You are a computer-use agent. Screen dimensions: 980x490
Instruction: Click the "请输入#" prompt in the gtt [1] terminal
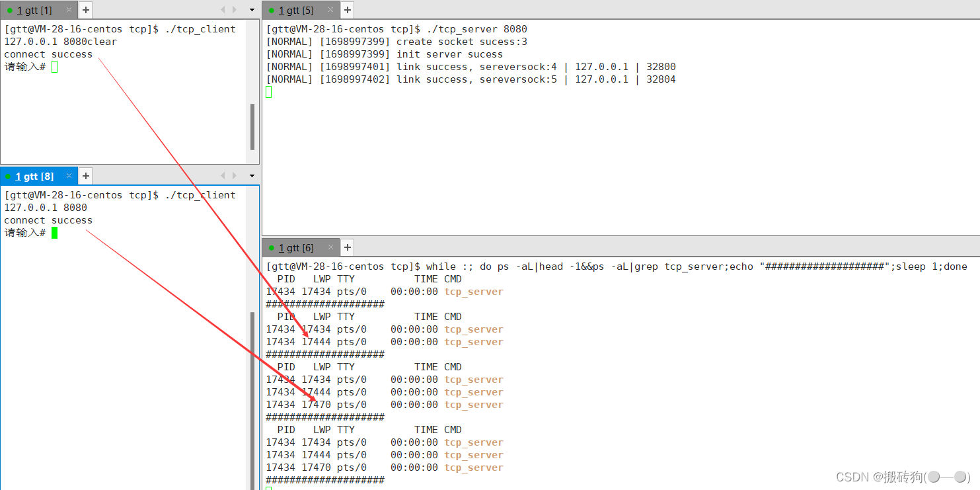point(25,67)
